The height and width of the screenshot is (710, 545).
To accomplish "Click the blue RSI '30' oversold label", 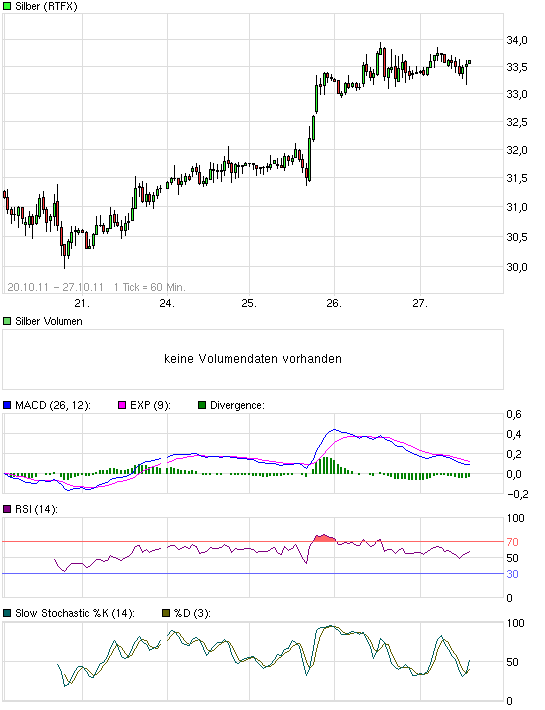I will (512, 574).
